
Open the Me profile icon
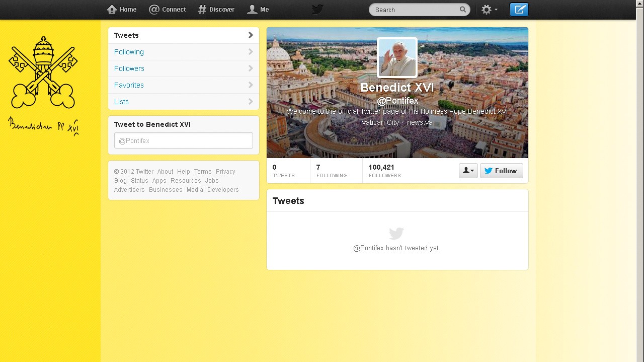coord(252,10)
